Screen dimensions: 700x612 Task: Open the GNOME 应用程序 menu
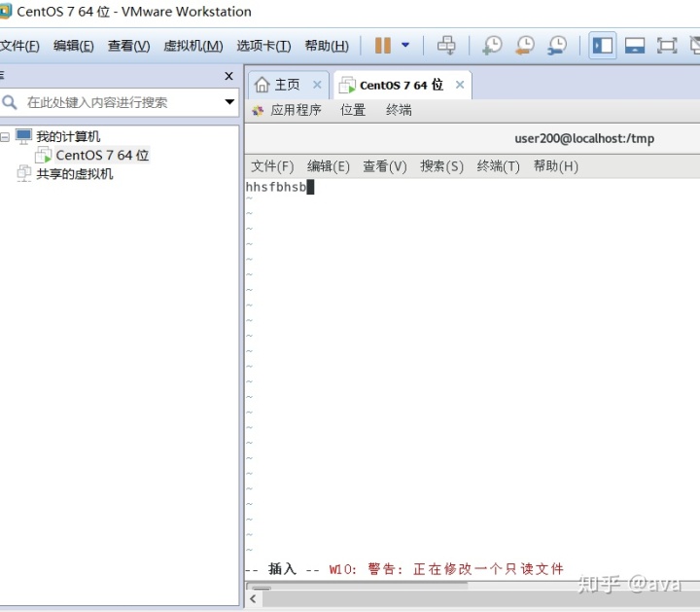(x=296, y=110)
